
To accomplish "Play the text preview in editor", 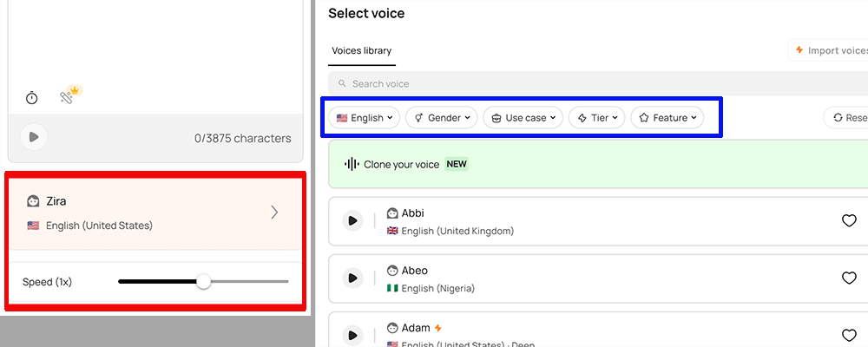I will (34, 137).
